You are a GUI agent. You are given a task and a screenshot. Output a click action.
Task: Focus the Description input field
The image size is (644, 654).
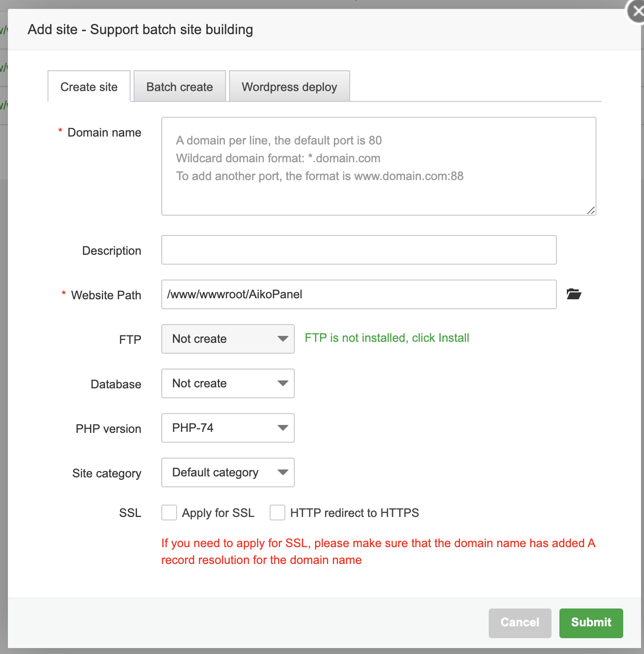(x=359, y=250)
